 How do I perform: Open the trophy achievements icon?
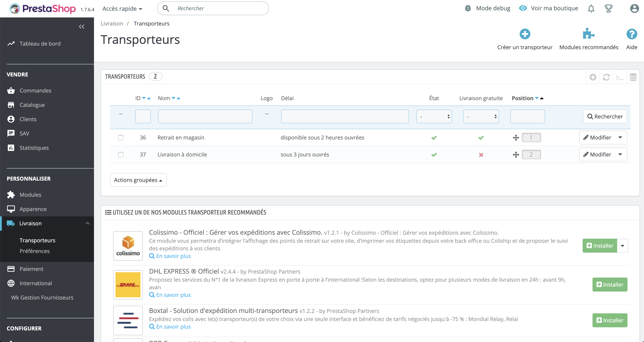click(x=608, y=8)
